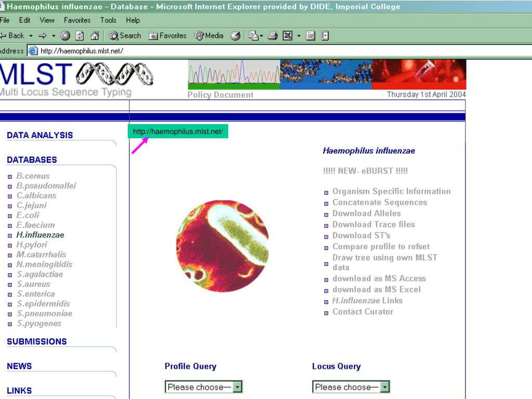Open the Back history dropdown arrow

click(31, 36)
